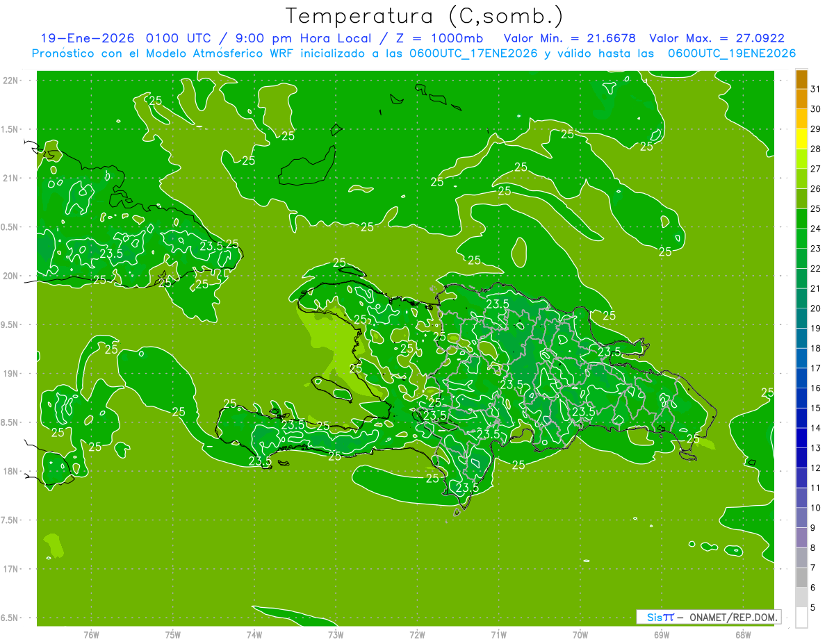Click the '68W' longitude axis label
This screenshot has width=834, height=644.
pyautogui.click(x=743, y=635)
